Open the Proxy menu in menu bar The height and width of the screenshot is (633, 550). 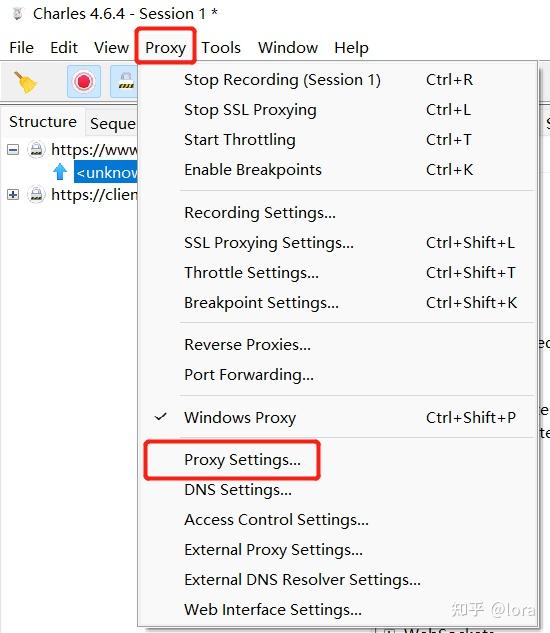(x=166, y=47)
